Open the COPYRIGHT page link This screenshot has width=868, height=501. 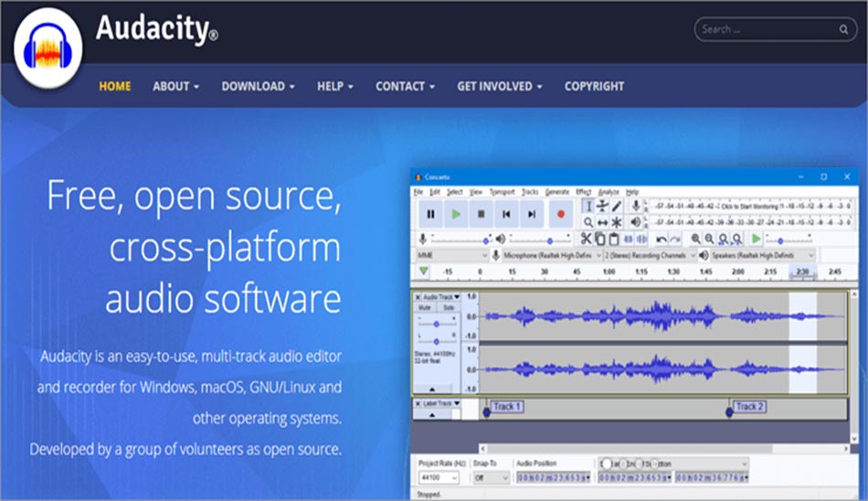click(594, 87)
